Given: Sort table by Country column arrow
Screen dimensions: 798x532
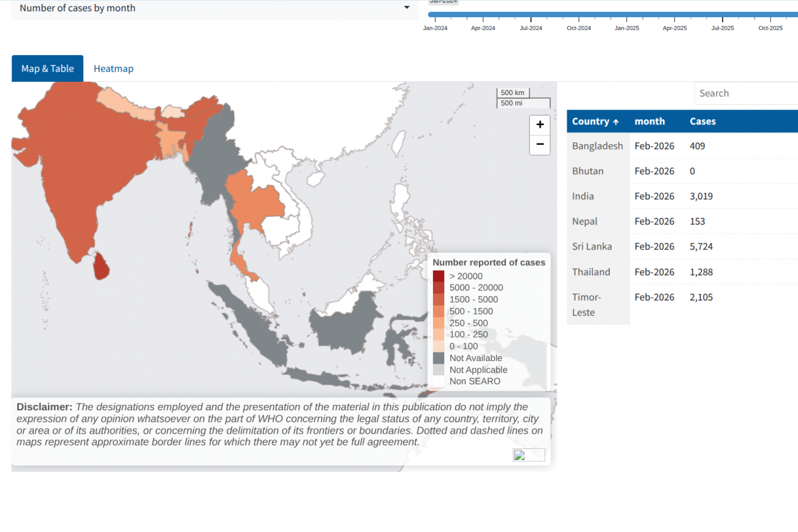Looking at the screenshot, I should (616, 122).
